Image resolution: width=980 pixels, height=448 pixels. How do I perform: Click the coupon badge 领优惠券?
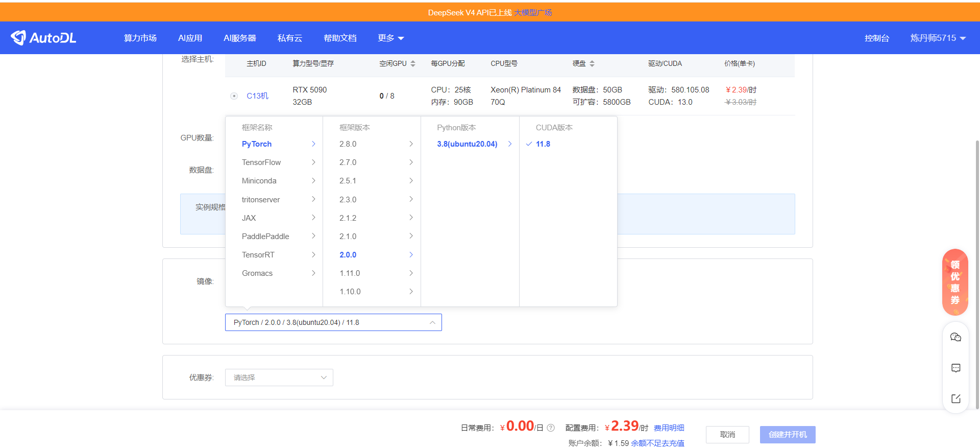point(955,282)
